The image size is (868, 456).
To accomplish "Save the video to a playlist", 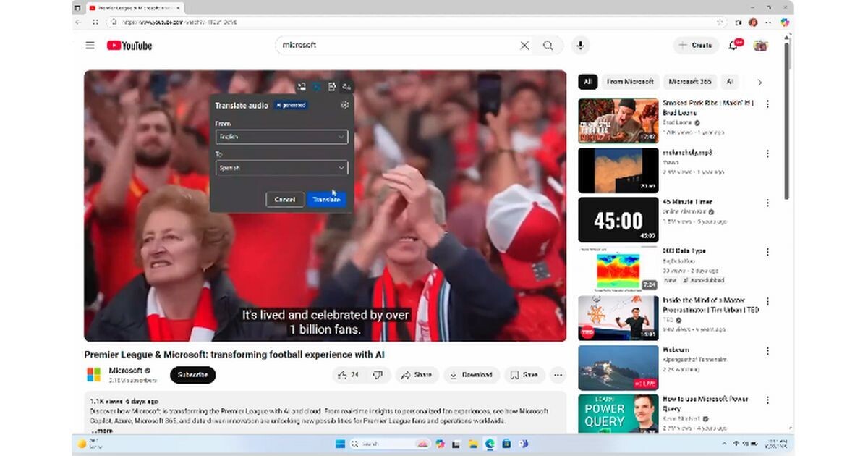I will tap(524, 375).
